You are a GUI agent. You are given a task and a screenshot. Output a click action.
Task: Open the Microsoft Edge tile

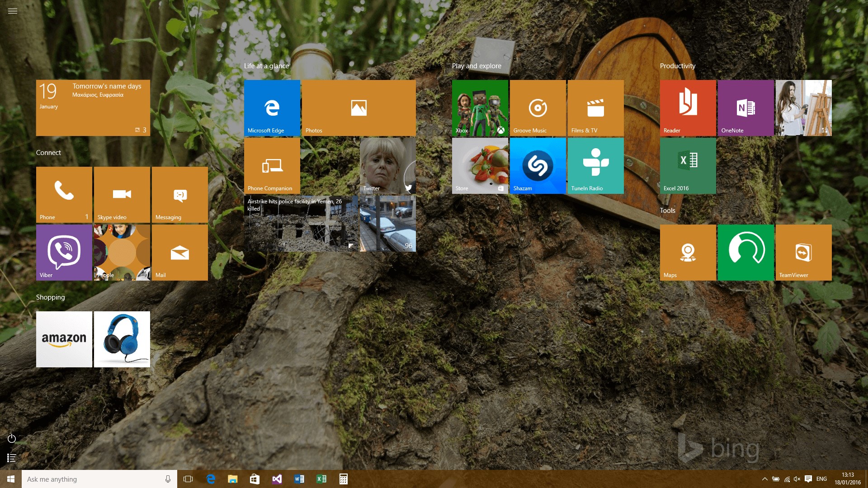(x=272, y=108)
